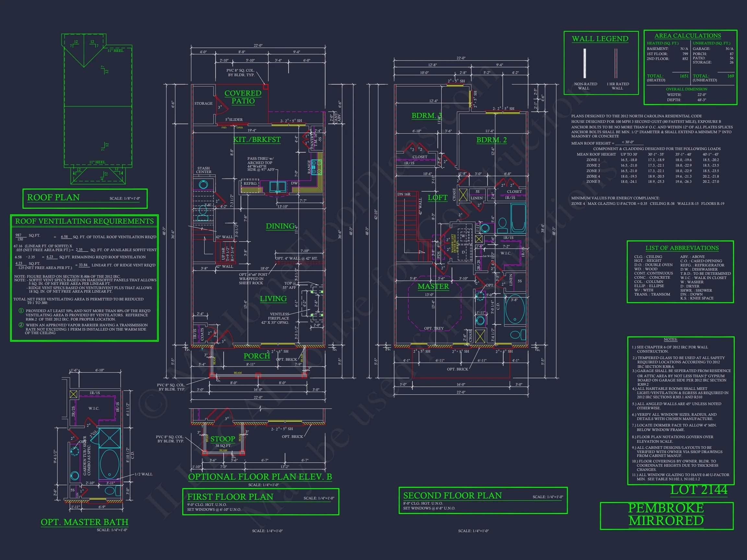This screenshot has width=747, height=560.
Task: Click the LIST OF ABBREVIATIONS heading
Action: pyautogui.click(x=682, y=248)
